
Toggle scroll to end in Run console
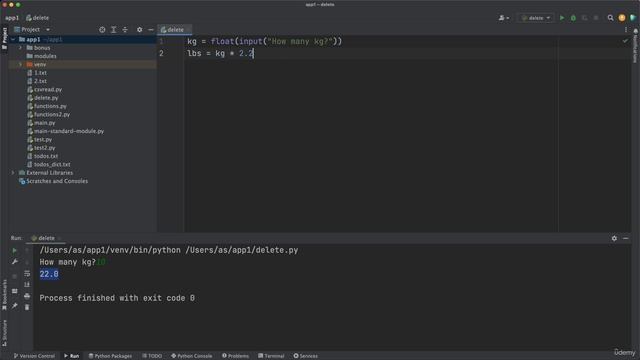click(27, 284)
